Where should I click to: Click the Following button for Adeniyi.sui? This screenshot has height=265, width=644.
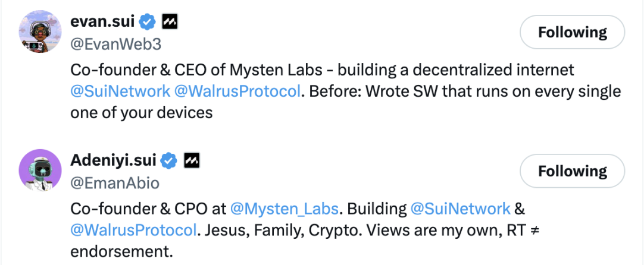tap(572, 172)
